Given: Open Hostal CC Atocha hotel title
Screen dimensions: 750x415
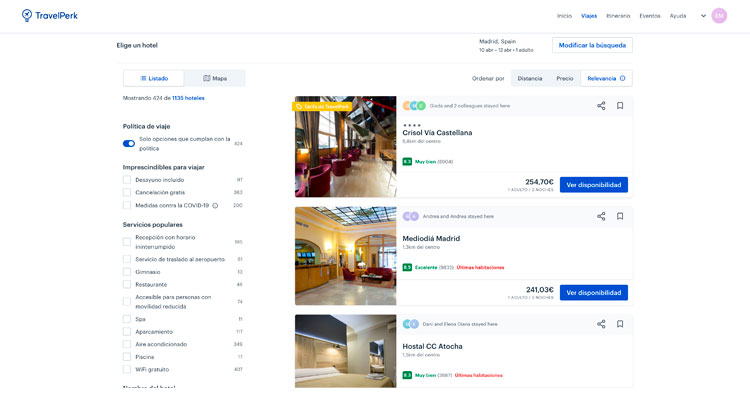Looking at the screenshot, I should [x=432, y=347].
